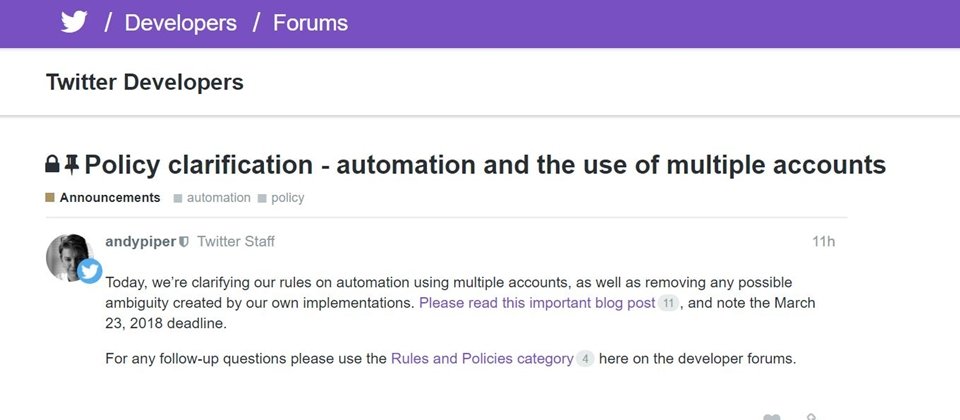Image resolution: width=960 pixels, height=420 pixels.
Task: Open the andypiper username link
Action: [141, 242]
